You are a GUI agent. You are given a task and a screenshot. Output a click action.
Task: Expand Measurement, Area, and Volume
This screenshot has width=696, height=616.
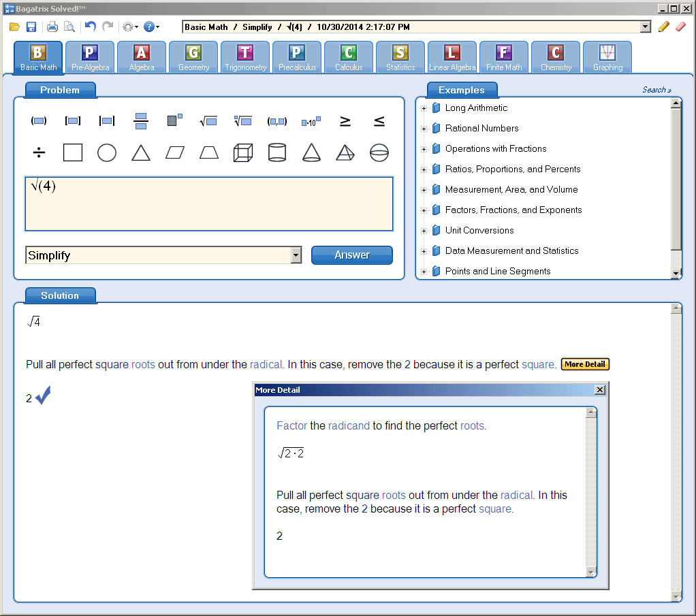pos(424,190)
